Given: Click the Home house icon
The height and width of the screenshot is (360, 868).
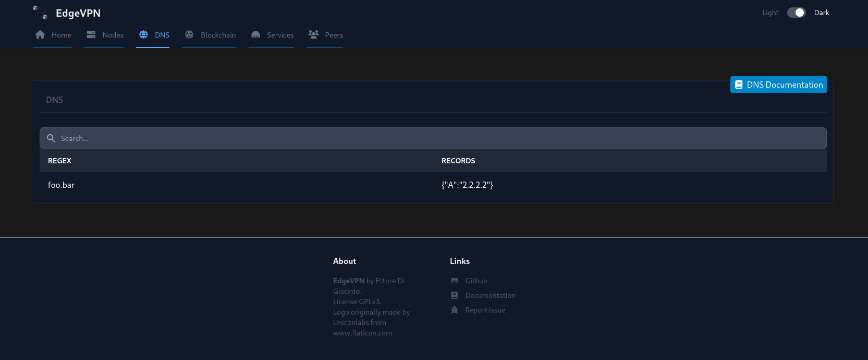Looking at the screenshot, I should coord(40,34).
